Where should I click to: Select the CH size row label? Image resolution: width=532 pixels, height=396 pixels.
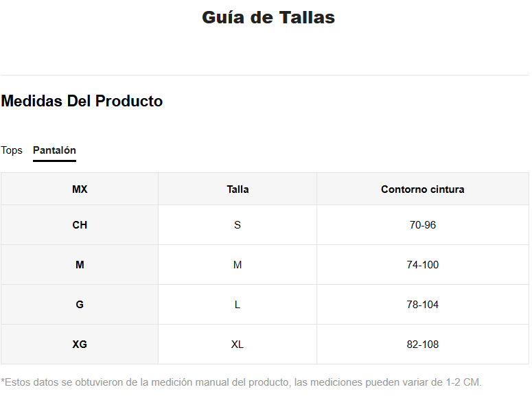click(80, 224)
